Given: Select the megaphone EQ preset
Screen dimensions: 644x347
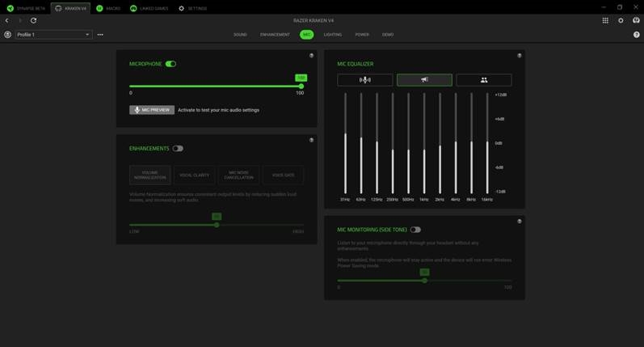Looking at the screenshot, I should point(424,80).
